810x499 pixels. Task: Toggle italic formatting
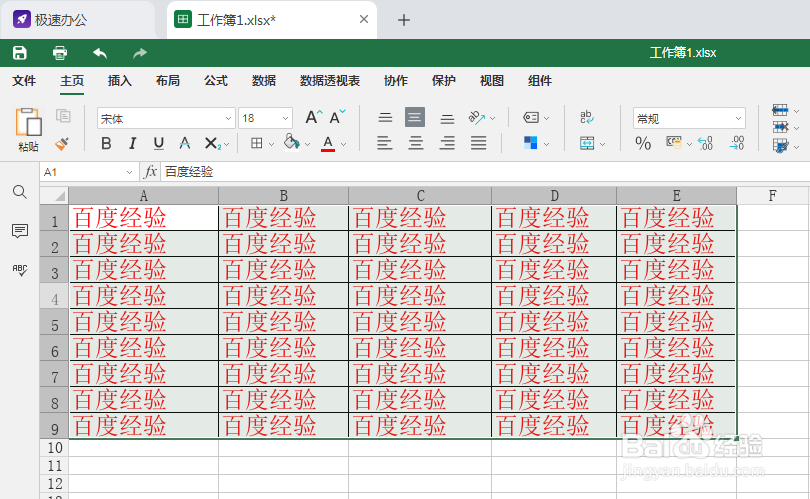point(132,143)
